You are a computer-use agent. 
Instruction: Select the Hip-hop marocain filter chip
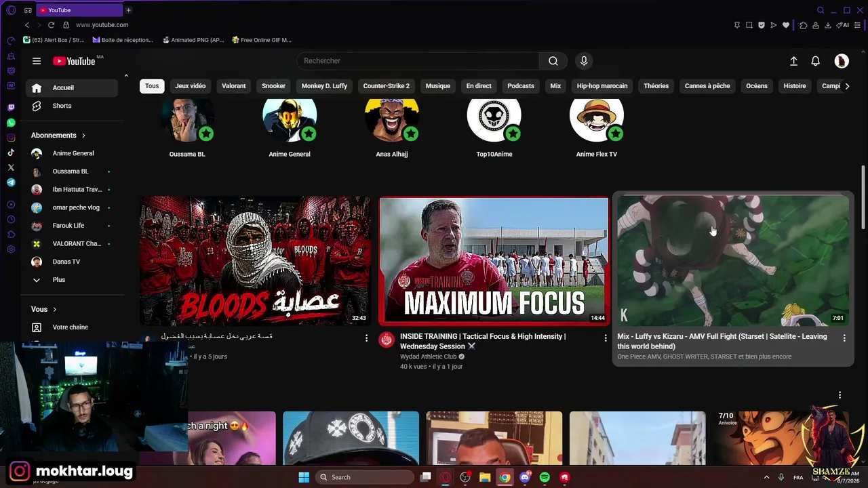[x=602, y=86]
